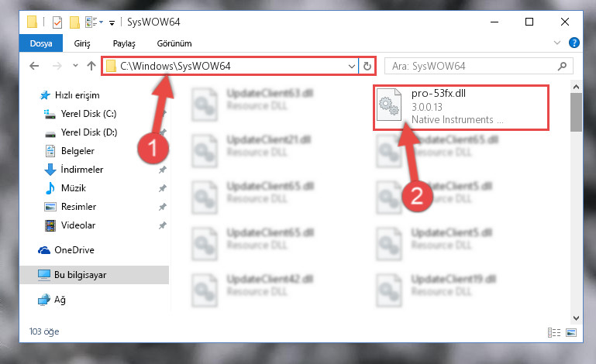
Task: Open the Dosya menu tab
Action: coord(41,43)
